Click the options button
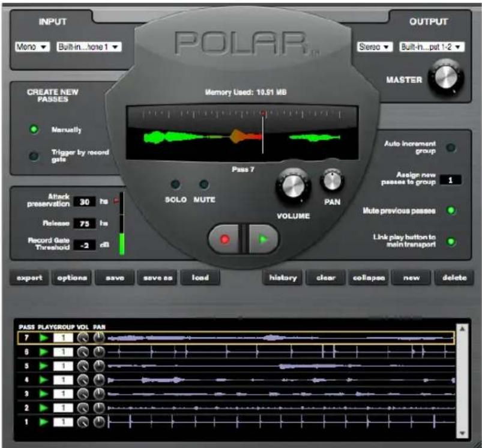 72,277
